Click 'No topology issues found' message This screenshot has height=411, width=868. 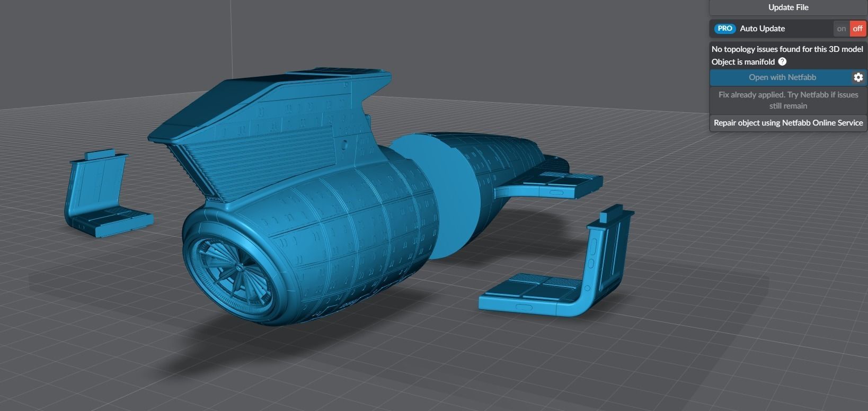pyautogui.click(x=787, y=49)
